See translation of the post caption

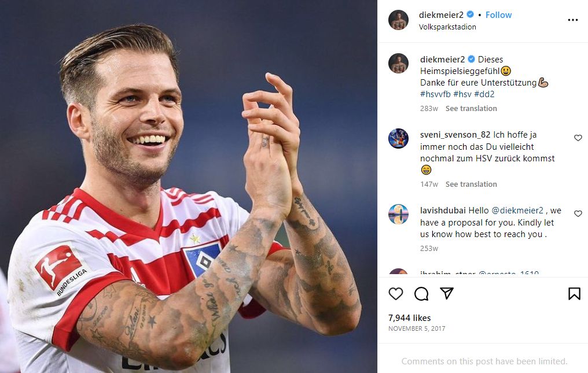(x=471, y=108)
